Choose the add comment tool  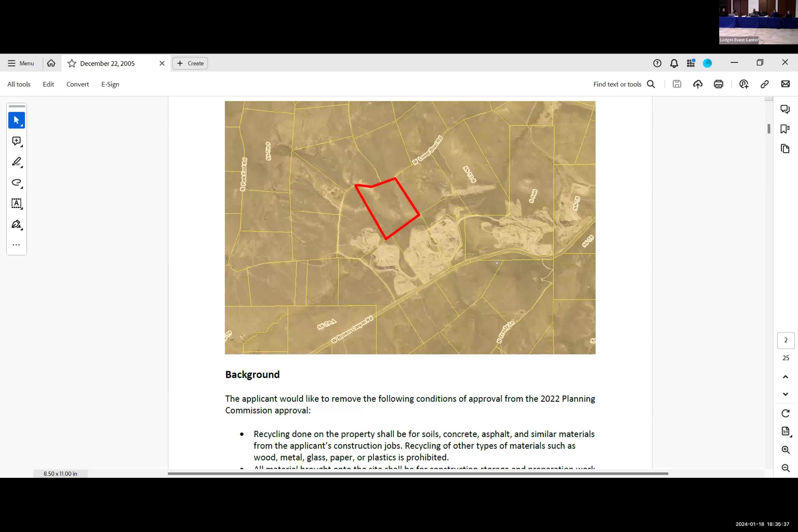coord(16,141)
